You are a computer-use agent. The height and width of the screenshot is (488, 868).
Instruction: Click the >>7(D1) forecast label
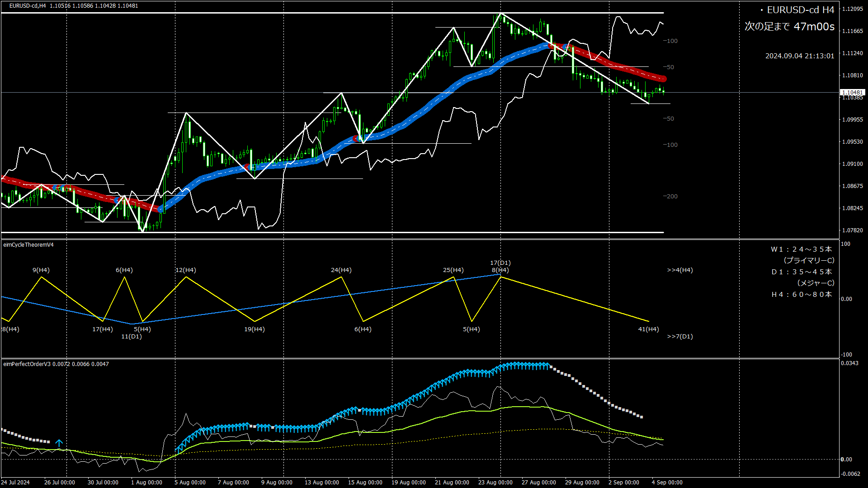point(680,337)
